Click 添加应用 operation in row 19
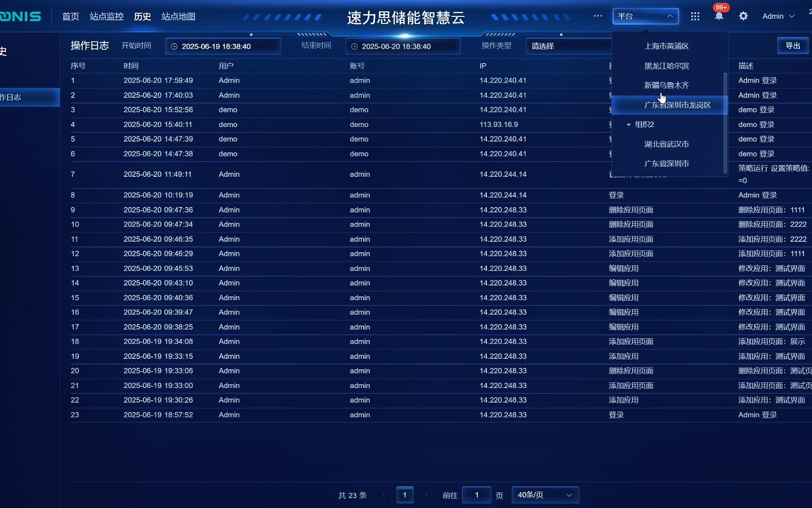Screen dimensions: 812x508 click(624, 356)
